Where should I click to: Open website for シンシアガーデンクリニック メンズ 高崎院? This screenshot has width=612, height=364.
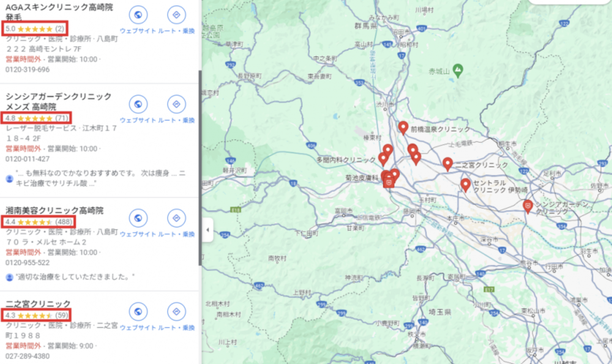coord(138,104)
